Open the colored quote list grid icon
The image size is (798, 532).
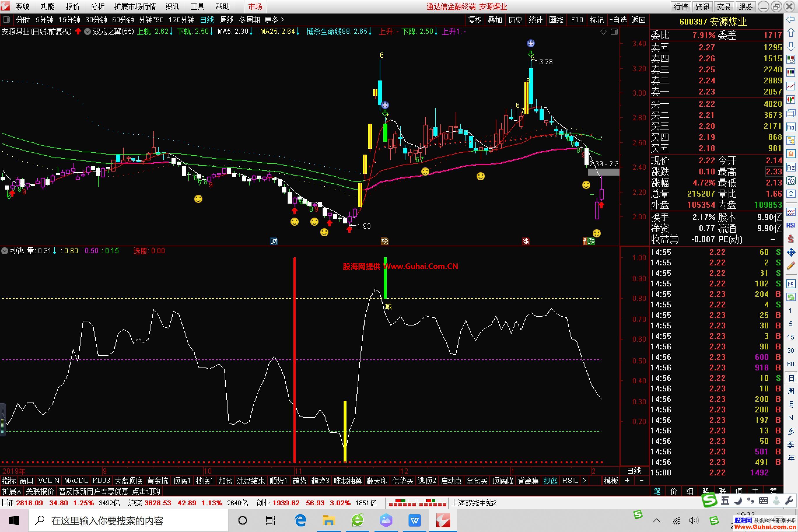click(x=790, y=73)
